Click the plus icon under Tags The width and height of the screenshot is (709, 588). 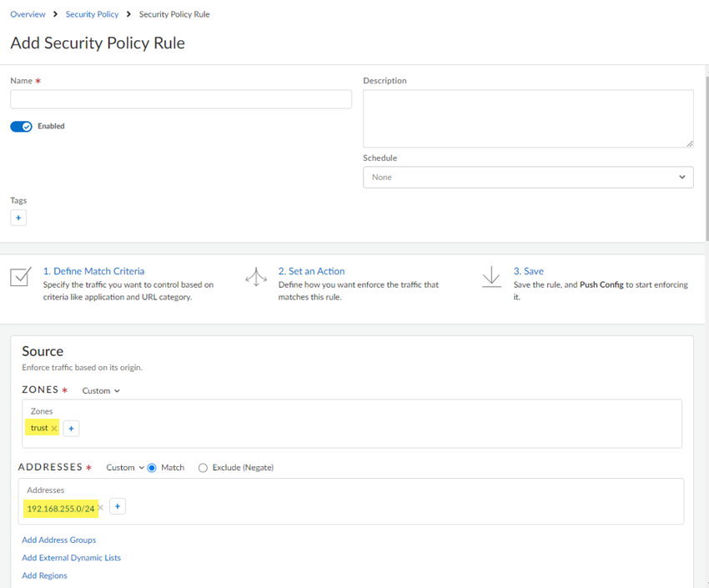[x=18, y=218]
